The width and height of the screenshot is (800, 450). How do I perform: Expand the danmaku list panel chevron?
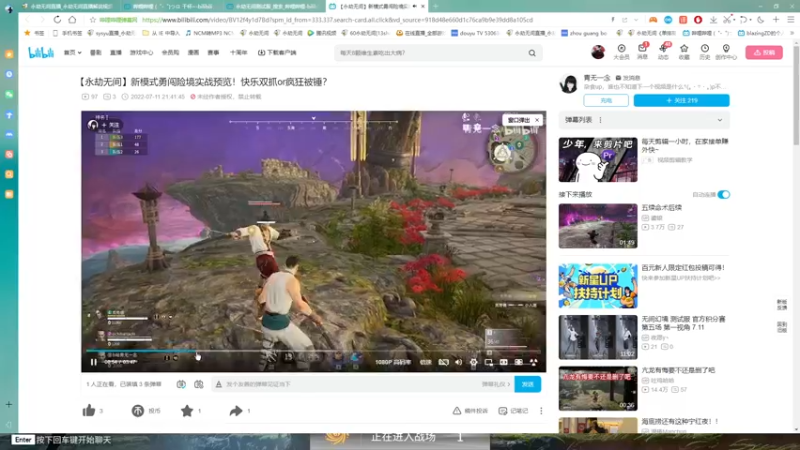(720, 120)
